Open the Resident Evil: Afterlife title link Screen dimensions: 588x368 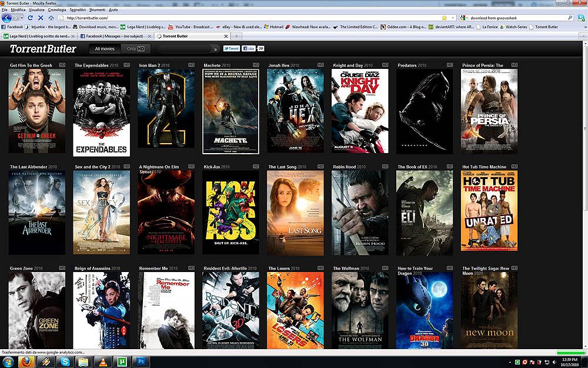pos(230,268)
